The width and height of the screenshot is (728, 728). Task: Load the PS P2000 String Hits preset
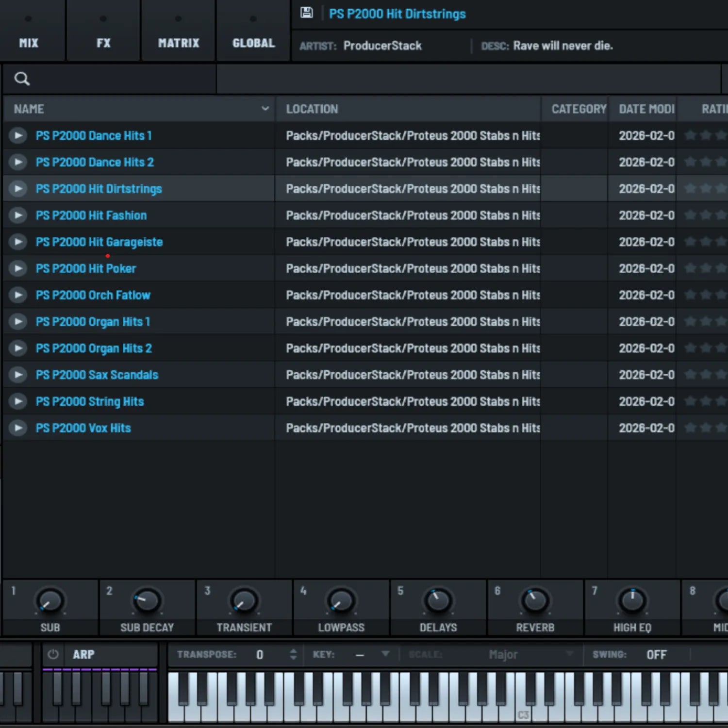click(x=90, y=401)
